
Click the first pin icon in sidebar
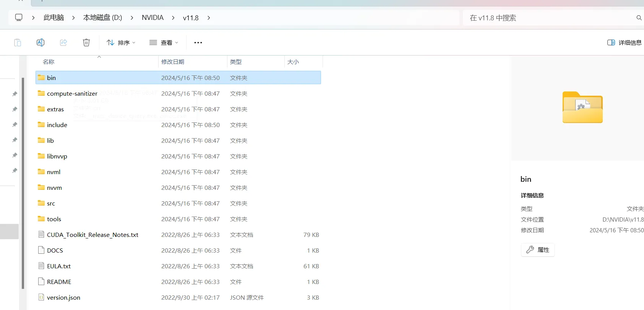pos(15,94)
